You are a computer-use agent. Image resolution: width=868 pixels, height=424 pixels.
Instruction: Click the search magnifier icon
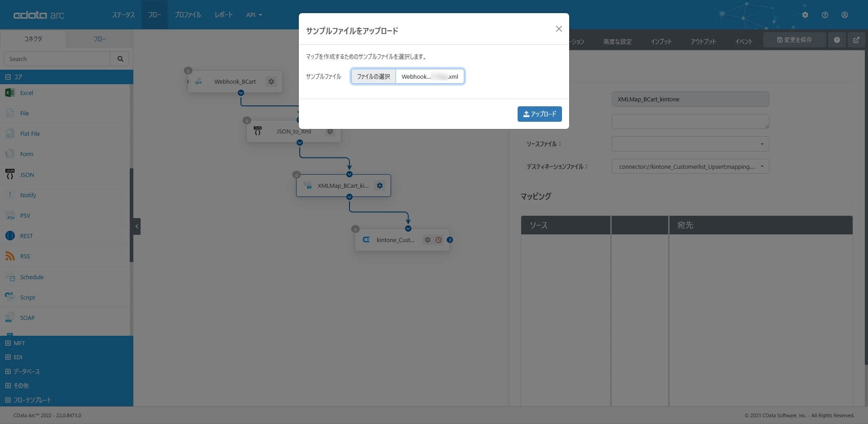tap(120, 59)
